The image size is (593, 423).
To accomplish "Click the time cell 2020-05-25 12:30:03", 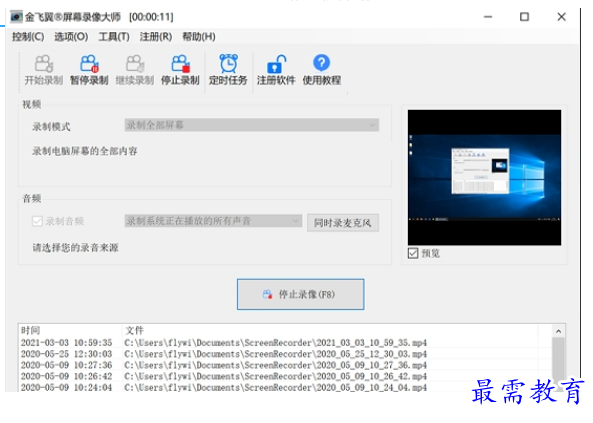I will coord(67,354).
